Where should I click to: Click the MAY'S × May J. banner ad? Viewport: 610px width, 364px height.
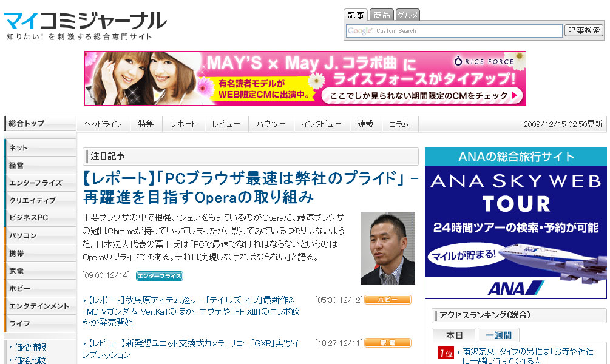tap(305, 78)
